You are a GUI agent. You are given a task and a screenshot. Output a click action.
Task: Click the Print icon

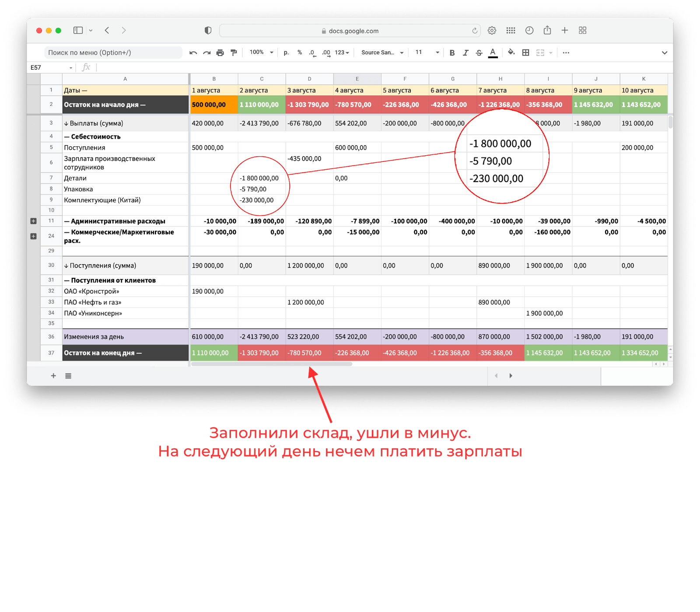(x=220, y=52)
